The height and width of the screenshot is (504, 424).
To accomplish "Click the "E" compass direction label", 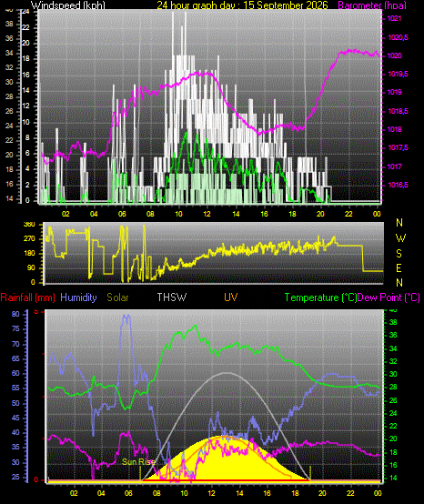I will pyautogui.click(x=399, y=268).
